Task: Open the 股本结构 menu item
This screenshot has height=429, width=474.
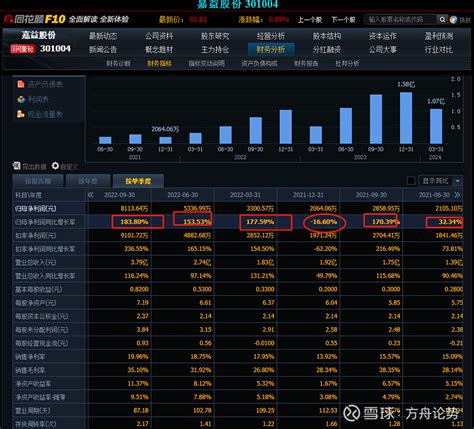Action: point(327,36)
